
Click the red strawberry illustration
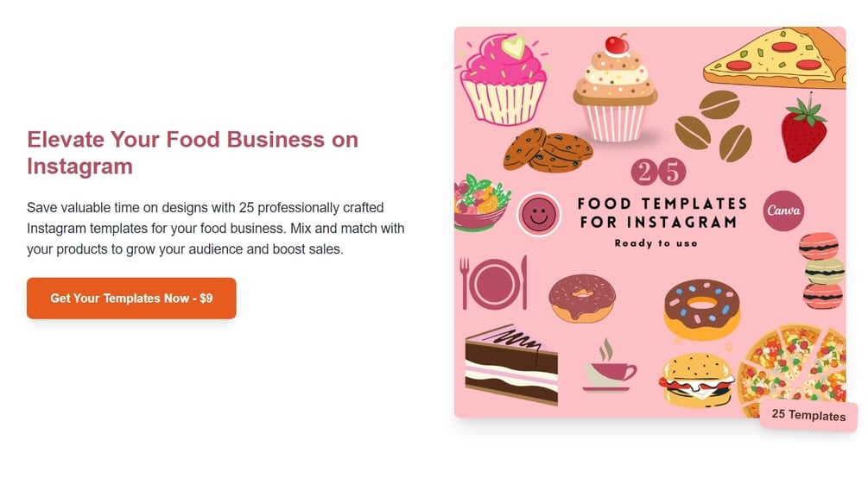804,129
